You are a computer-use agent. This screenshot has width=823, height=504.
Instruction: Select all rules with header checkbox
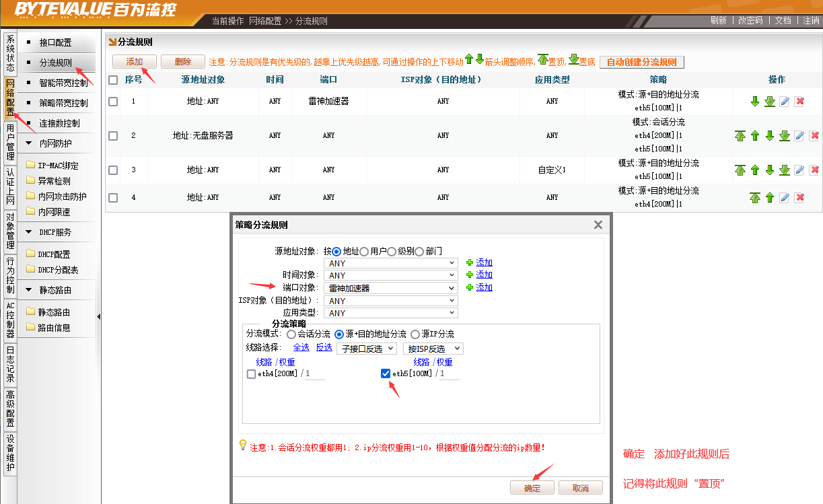pyautogui.click(x=113, y=80)
